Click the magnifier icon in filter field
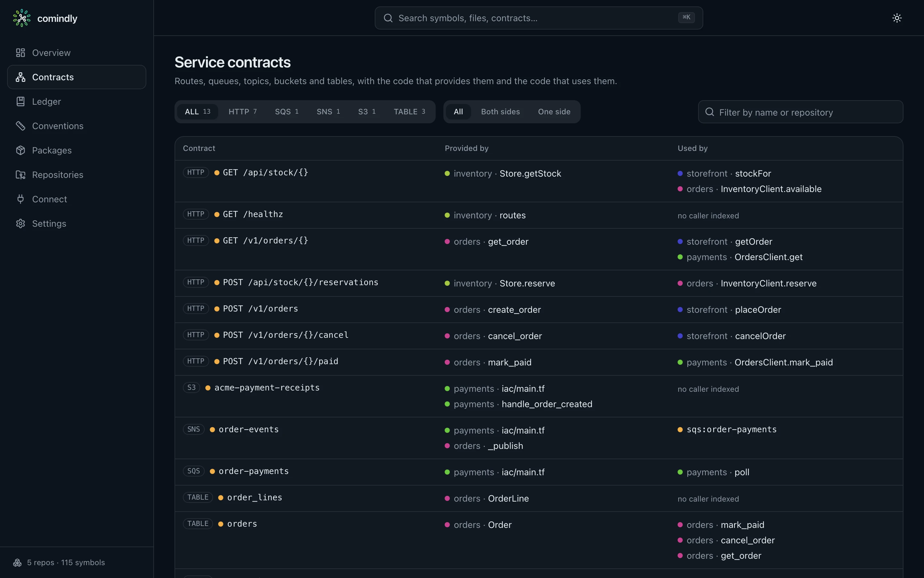 709,112
